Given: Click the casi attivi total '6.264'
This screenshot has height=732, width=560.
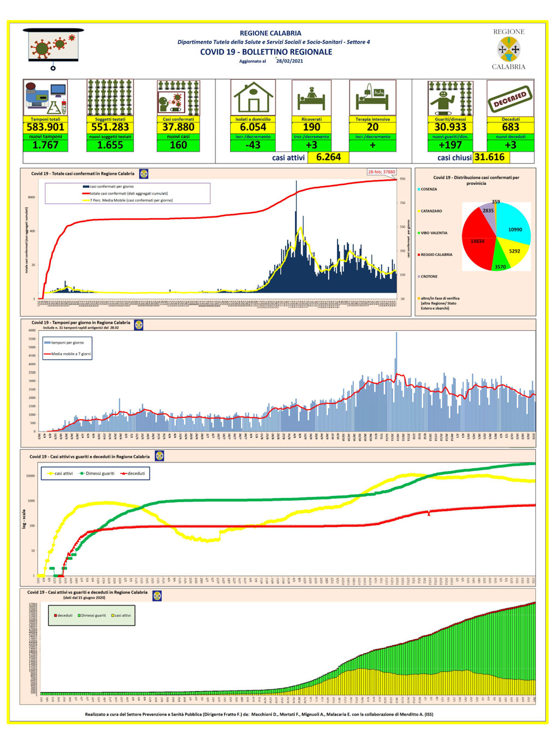Looking at the screenshot, I should (x=328, y=157).
